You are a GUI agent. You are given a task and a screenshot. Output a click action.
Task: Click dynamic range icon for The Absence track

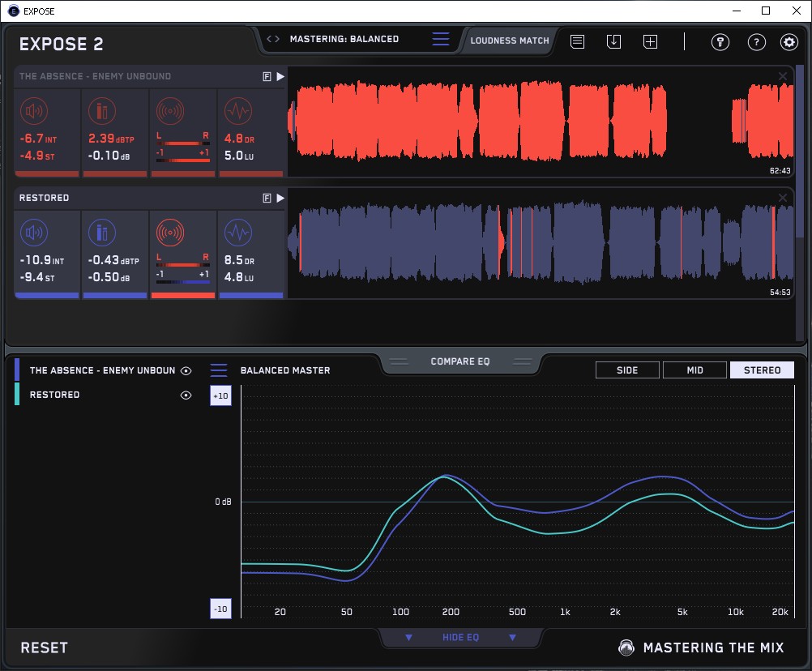coord(238,111)
